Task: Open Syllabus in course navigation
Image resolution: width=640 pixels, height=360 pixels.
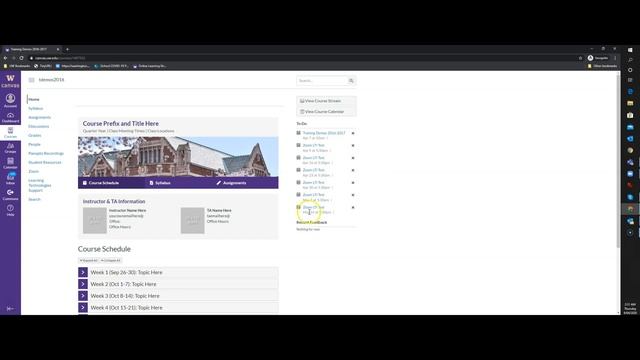Action: point(36,108)
